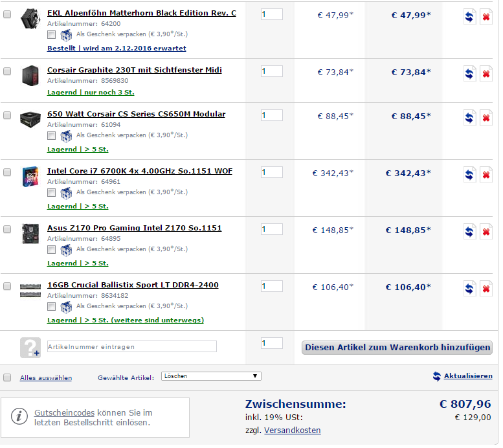Click refresh icon for Intel Core i7 6700K
503x448 pixels.
(469, 175)
